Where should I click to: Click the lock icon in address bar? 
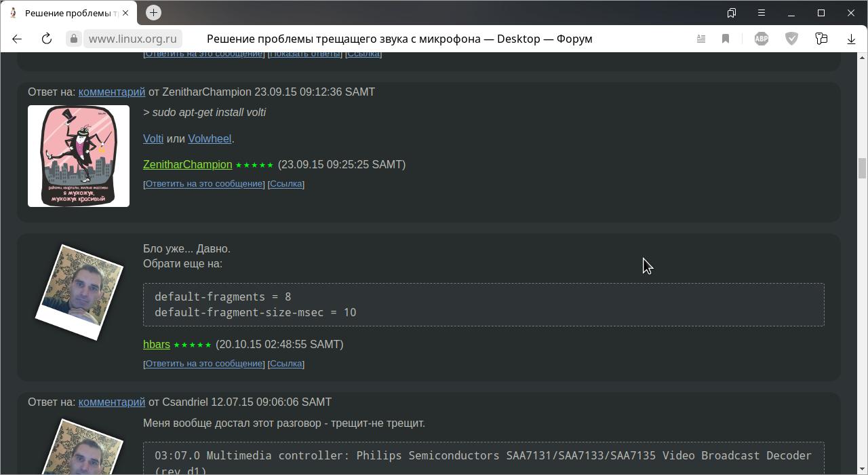tap(74, 39)
